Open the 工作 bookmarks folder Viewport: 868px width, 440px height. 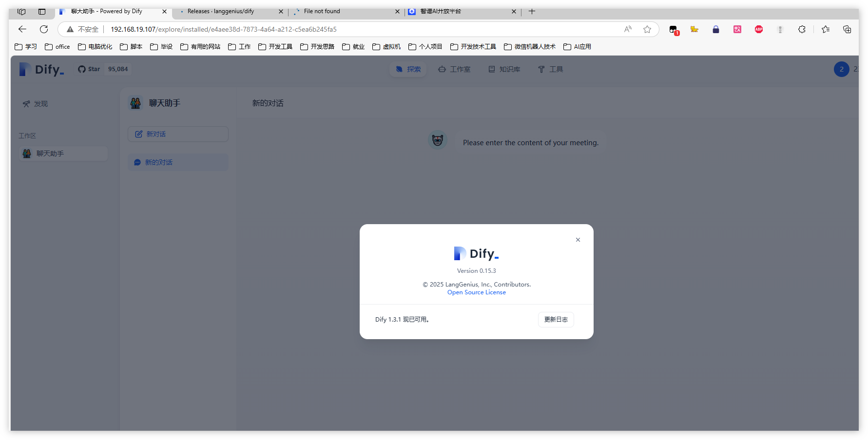[239, 47]
